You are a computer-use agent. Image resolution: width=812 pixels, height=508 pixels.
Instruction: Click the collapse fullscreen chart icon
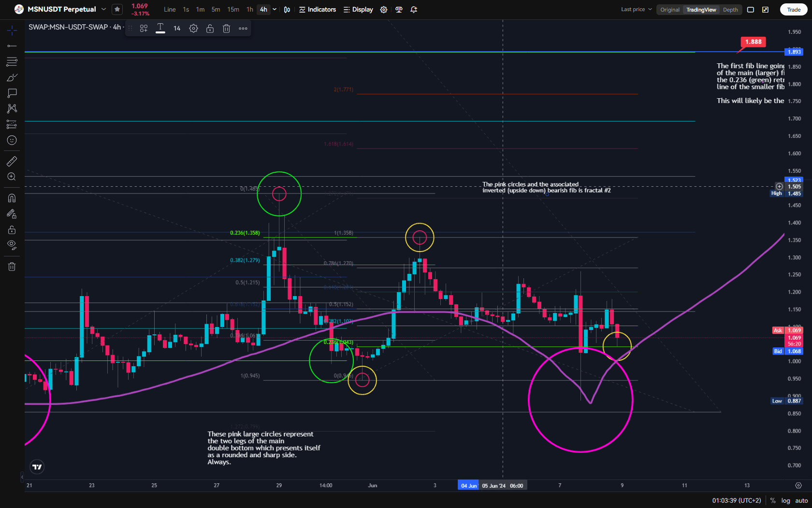(x=766, y=10)
